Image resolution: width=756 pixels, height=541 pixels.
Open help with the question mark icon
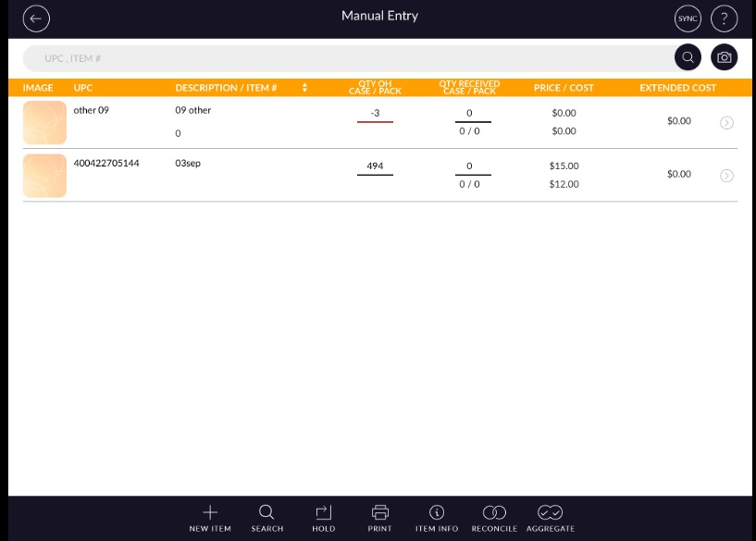click(725, 18)
